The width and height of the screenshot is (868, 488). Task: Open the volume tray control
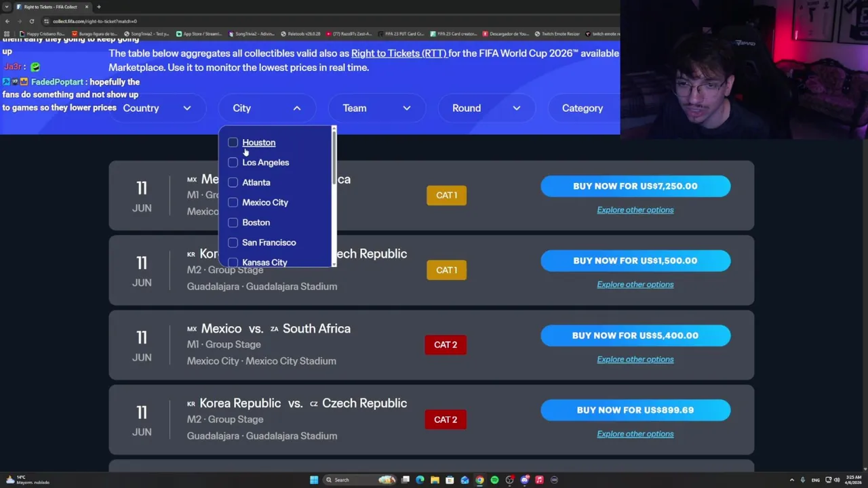coord(836,480)
